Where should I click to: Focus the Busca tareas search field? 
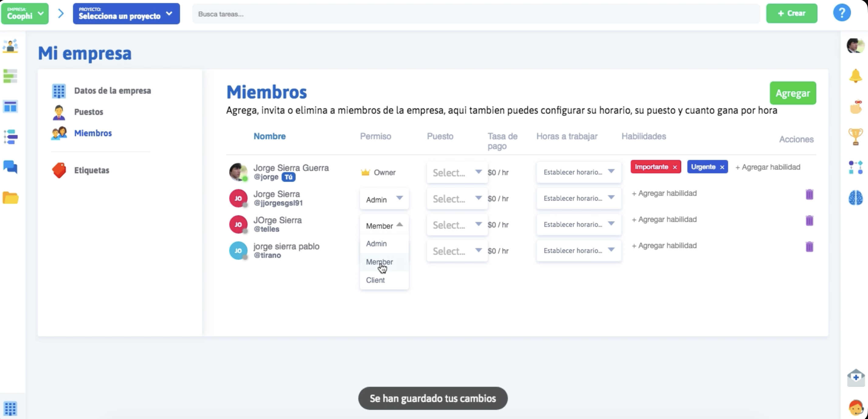pos(475,14)
